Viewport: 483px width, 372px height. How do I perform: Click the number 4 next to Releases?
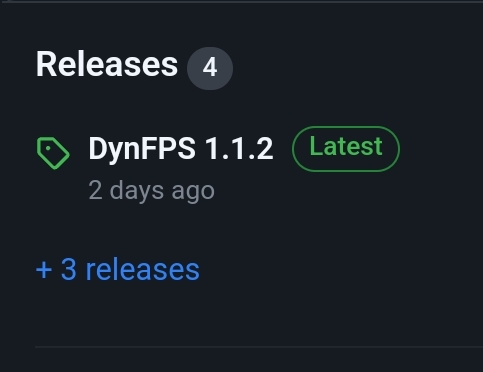(x=210, y=68)
